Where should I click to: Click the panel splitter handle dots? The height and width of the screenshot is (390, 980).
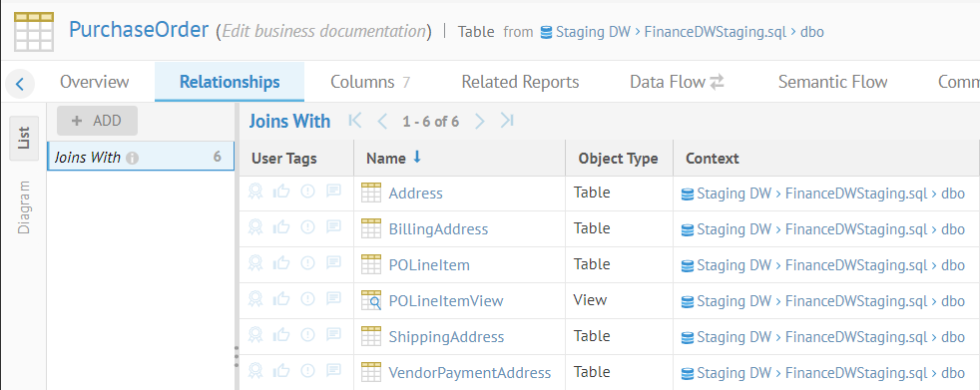[237, 356]
